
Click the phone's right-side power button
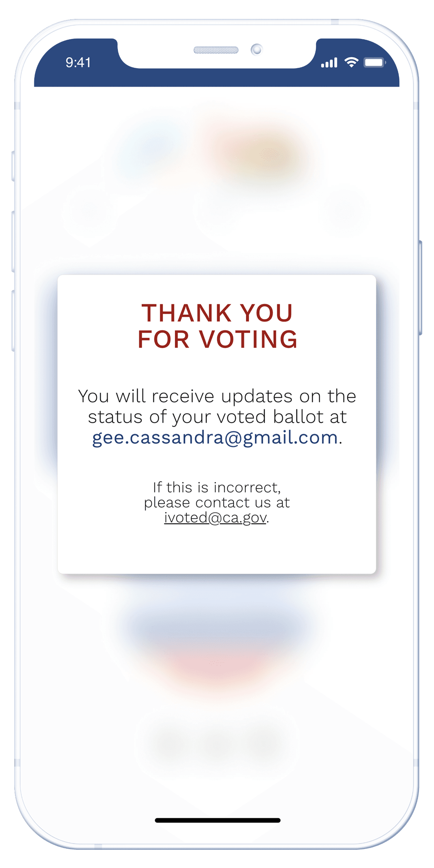[x=420, y=288]
